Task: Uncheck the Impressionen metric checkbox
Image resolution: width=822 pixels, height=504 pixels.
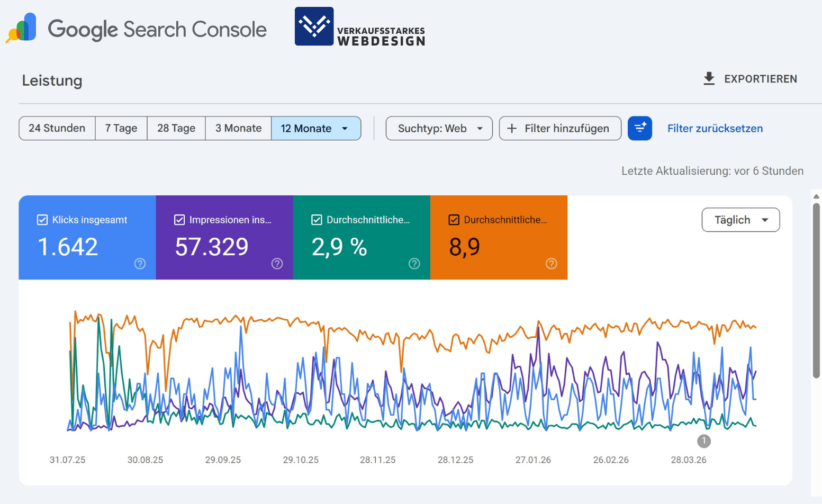Action: pyautogui.click(x=179, y=219)
